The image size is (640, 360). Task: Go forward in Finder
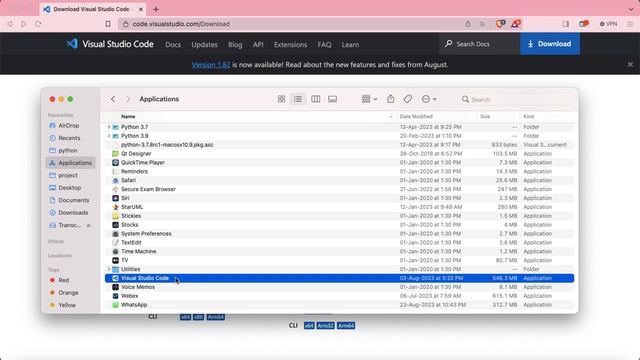tap(128, 99)
